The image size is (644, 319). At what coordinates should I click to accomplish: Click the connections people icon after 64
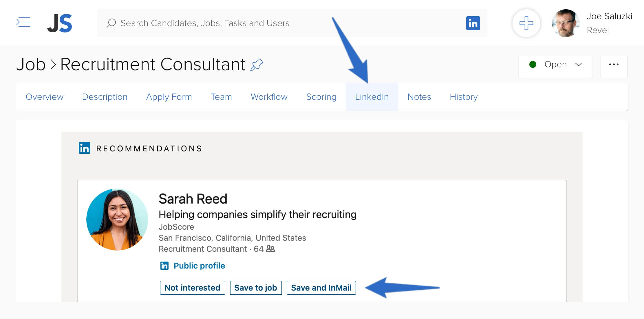(x=270, y=249)
